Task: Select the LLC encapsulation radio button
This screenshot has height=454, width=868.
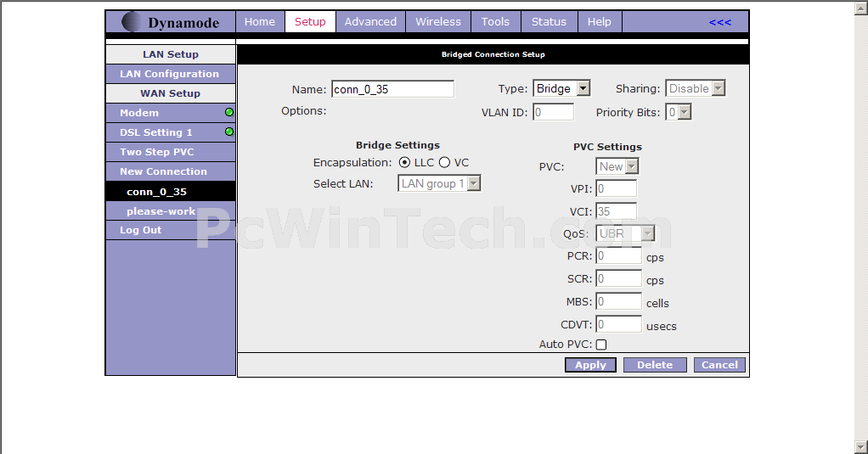Action: coord(404,163)
